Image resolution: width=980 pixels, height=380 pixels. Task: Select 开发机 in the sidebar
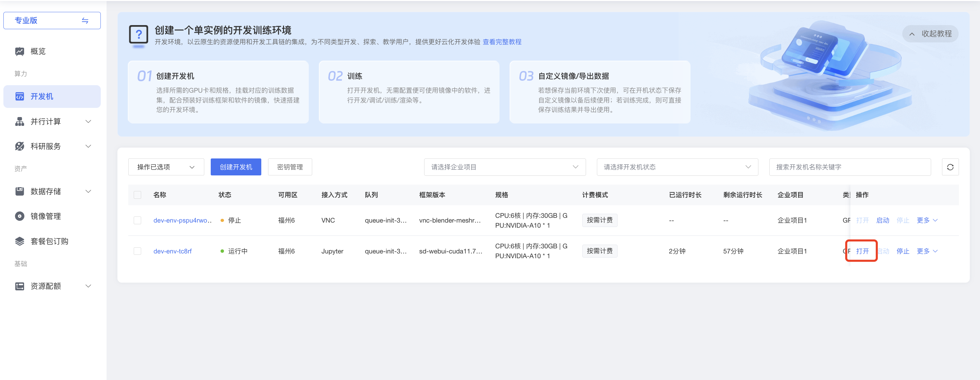coord(52,97)
